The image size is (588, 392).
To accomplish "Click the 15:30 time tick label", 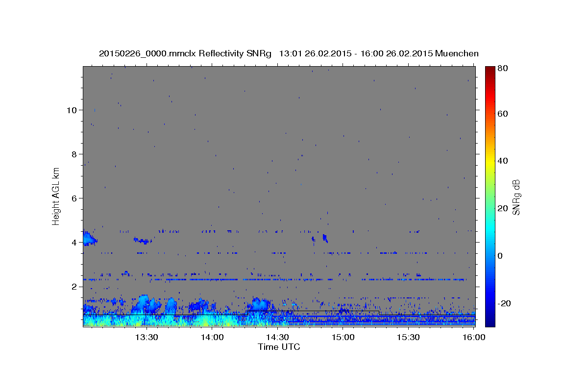I will pos(408,338).
